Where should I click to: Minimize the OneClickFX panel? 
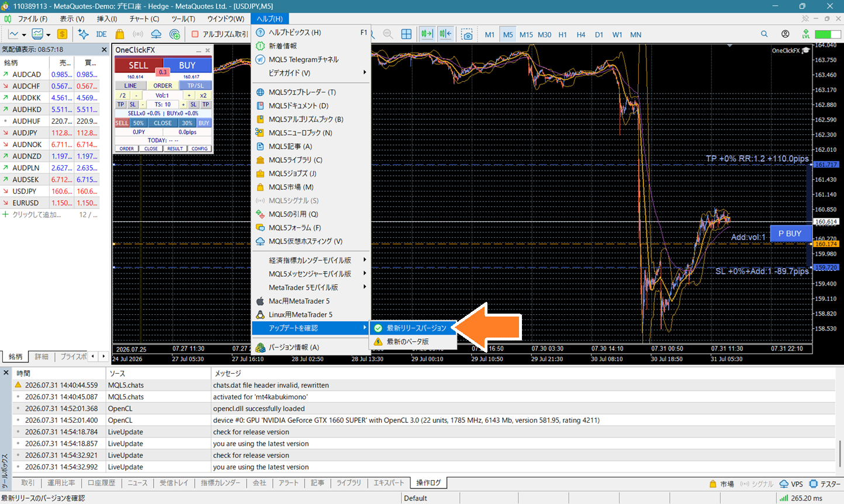click(199, 50)
